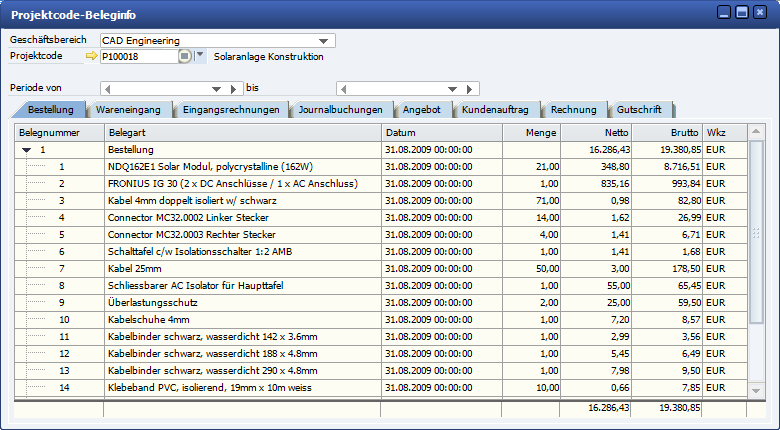The width and height of the screenshot is (780, 430).
Task: Click the Netto column header
Action: click(x=596, y=133)
